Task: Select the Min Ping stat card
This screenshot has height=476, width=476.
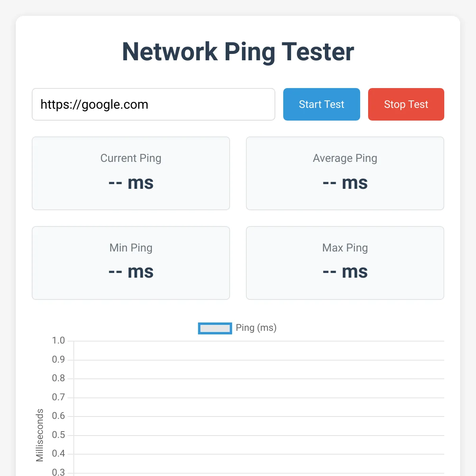Action: [131, 263]
